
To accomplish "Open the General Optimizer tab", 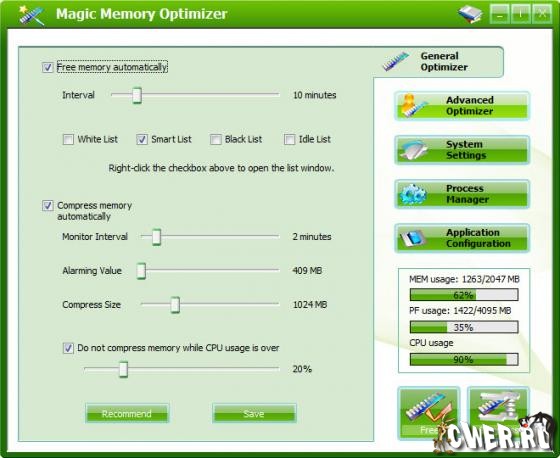I will [x=439, y=61].
